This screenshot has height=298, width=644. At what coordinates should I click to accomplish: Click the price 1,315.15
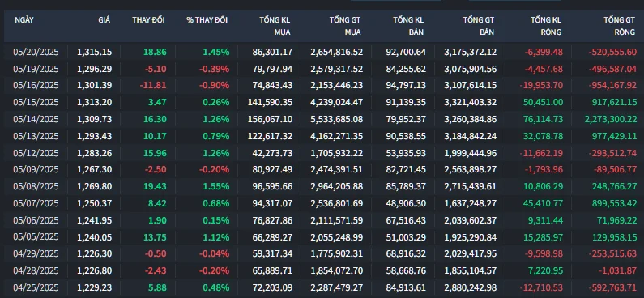click(x=95, y=52)
